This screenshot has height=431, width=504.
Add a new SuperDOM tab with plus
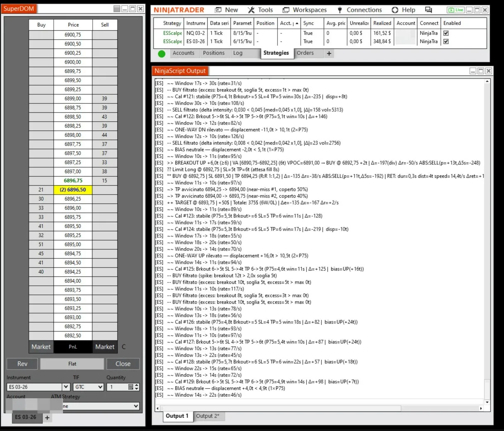47,418
